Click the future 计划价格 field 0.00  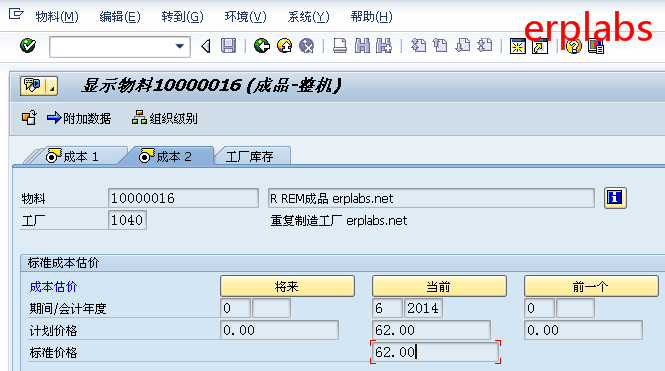click(279, 330)
